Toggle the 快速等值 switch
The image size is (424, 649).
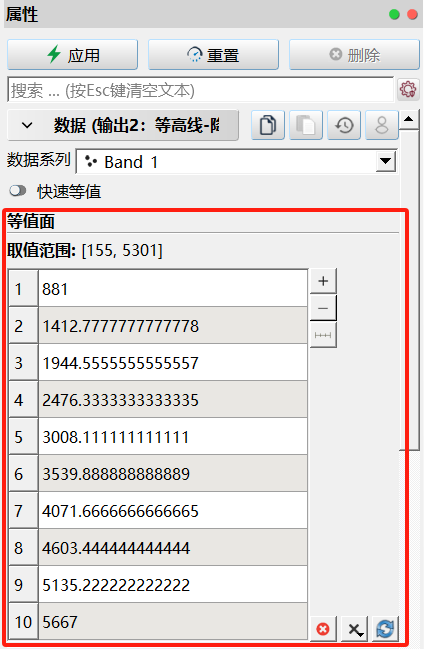pyautogui.click(x=17, y=191)
